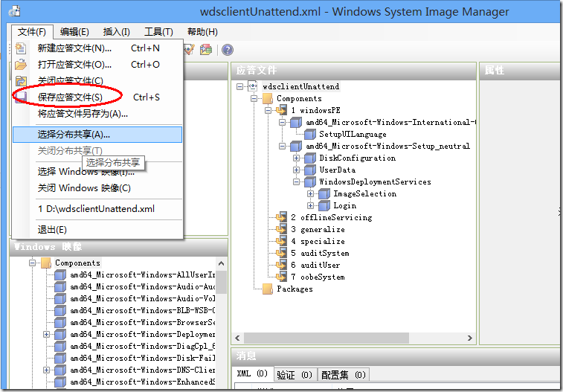This screenshot has width=563, height=392.
Task: Click the ImageSelection cube icon
Action: tap(324, 193)
